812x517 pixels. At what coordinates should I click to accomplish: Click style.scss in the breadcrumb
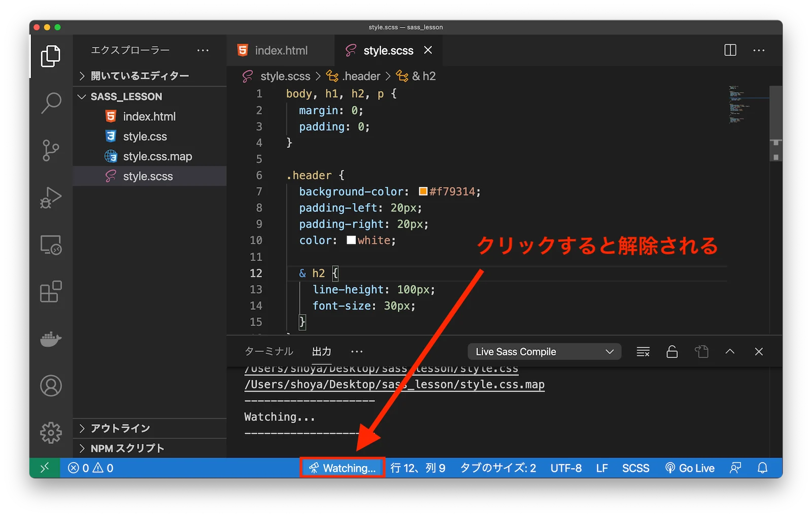pyautogui.click(x=285, y=76)
